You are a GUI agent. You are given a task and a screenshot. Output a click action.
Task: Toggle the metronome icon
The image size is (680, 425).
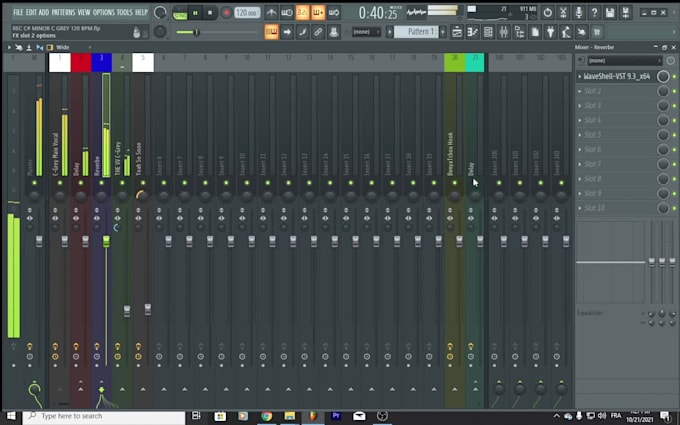271,13
